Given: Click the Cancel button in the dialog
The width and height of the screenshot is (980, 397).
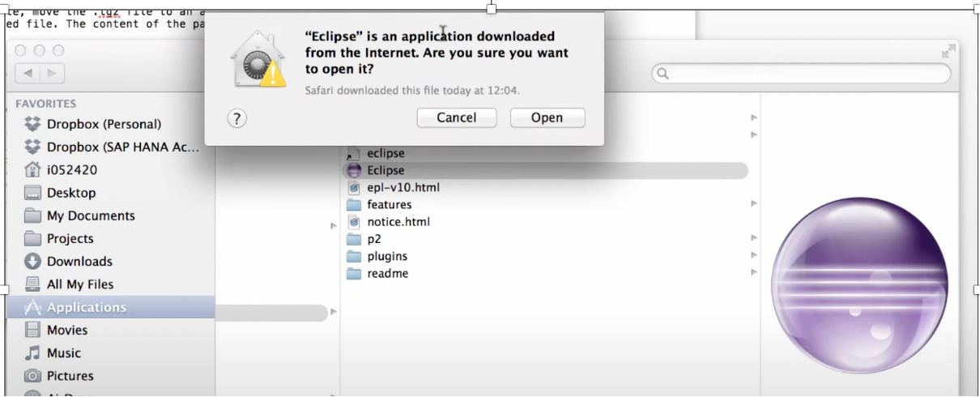Looking at the screenshot, I should tap(456, 117).
